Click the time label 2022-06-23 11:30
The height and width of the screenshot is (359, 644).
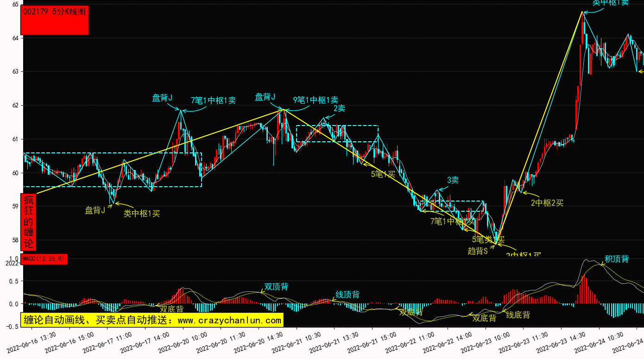click(x=523, y=342)
